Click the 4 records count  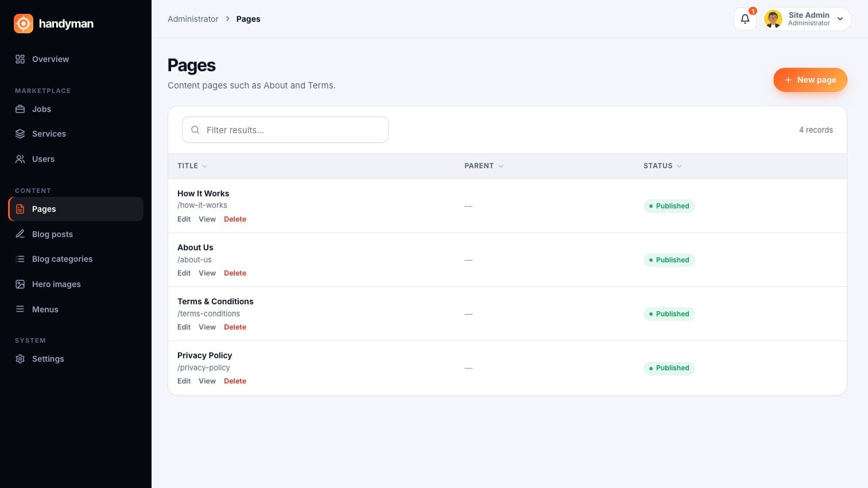point(816,130)
